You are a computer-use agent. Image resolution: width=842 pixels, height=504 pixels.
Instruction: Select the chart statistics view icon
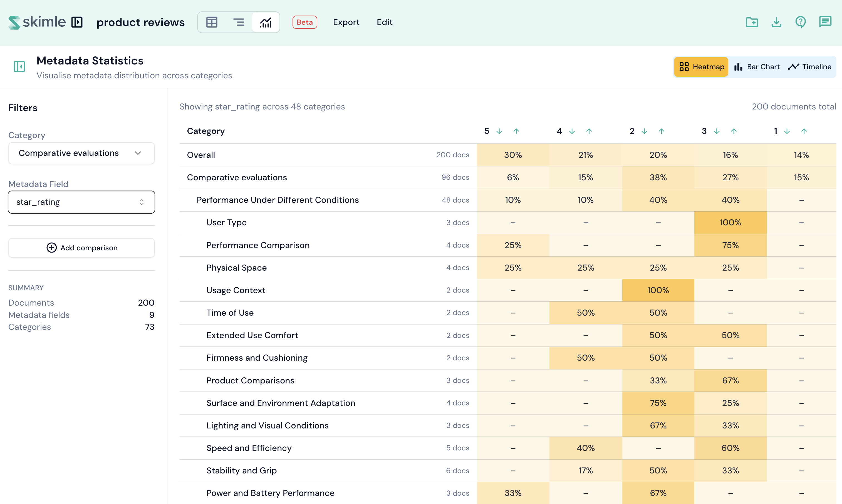click(266, 23)
